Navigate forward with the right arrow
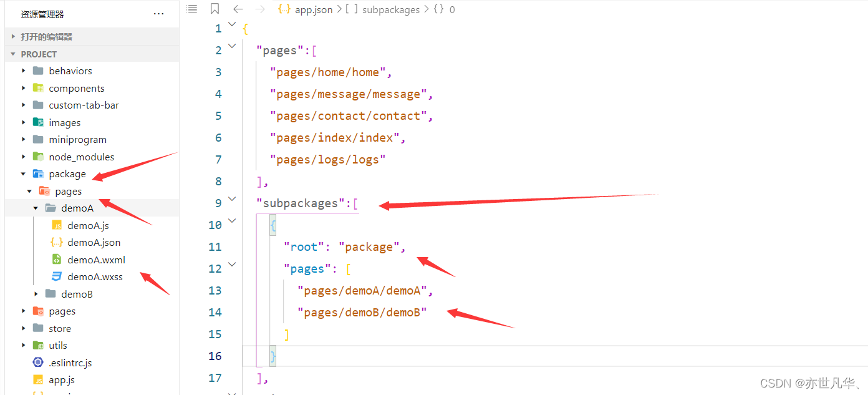The height and width of the screenshot is (395, 868). click(261, 9)
